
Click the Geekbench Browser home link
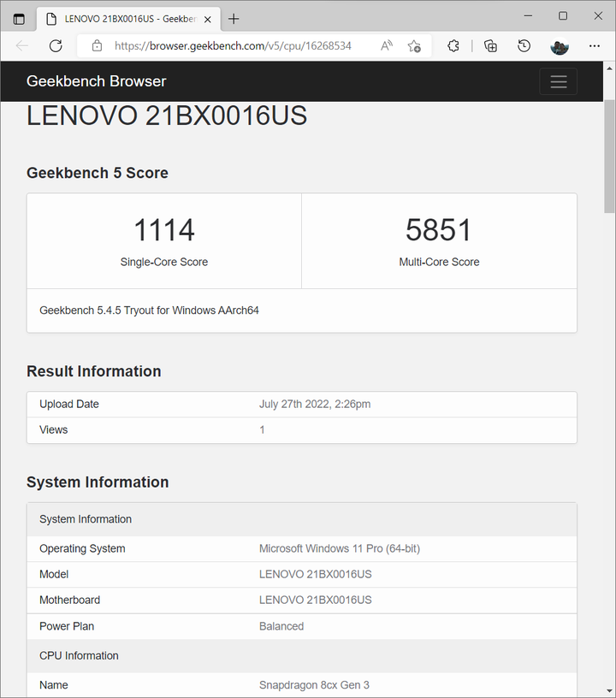pyautogui.click(x=96, y=81)
